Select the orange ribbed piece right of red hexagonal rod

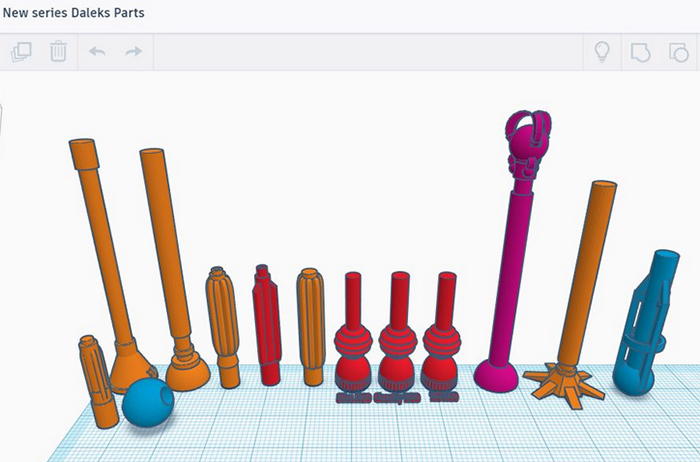[x=311, y=327]
